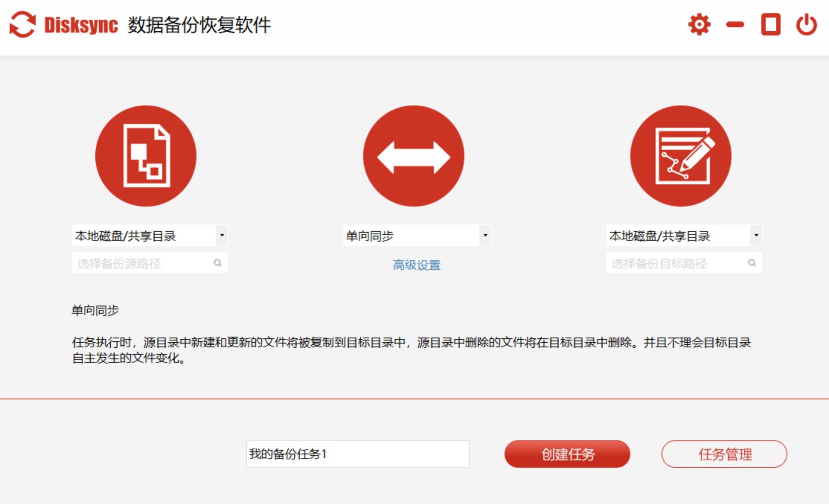Screen dimensions: 829x504
Task: Open the settings gear icon
Action: click(699, 23)
